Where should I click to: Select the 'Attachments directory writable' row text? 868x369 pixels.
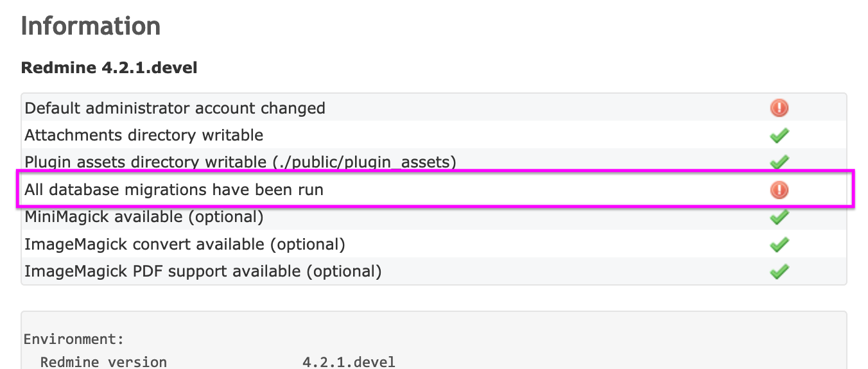click(144, 135)
